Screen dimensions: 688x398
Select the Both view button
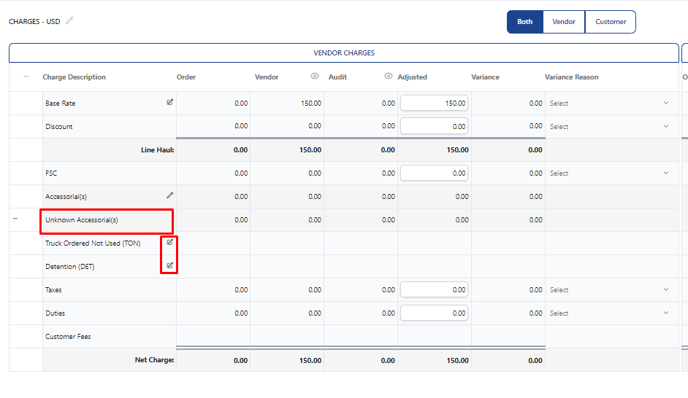(525, 22)
